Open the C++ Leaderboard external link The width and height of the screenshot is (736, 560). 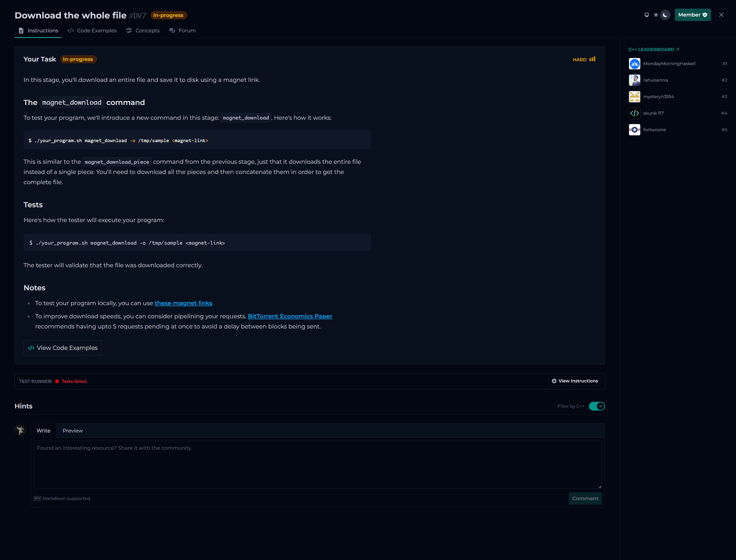pyautogui.click(x=654, y=50)
